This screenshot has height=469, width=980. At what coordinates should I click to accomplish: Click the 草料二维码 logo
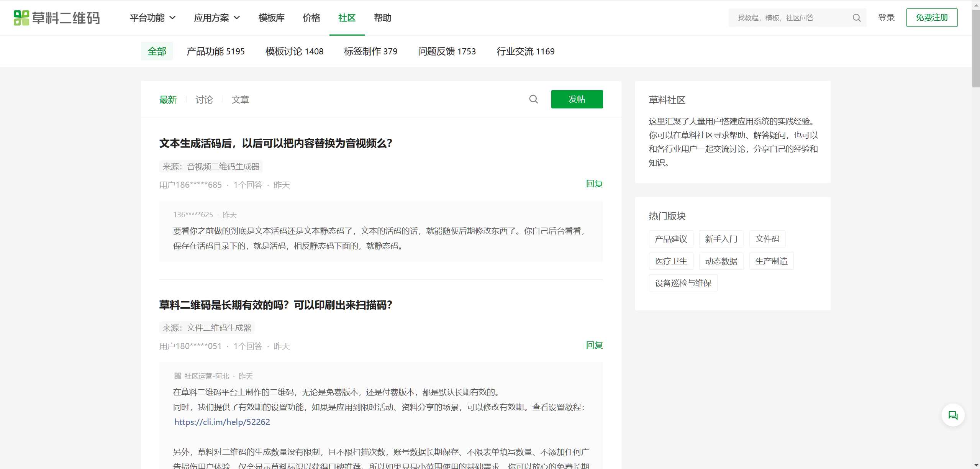pos(57,18)
